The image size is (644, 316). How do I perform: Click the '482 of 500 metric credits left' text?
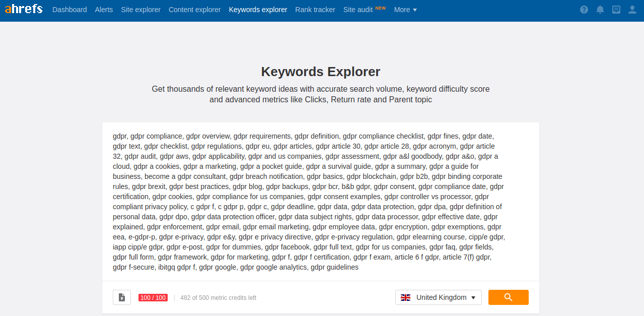pyautogui.click(x=218, y=298)
